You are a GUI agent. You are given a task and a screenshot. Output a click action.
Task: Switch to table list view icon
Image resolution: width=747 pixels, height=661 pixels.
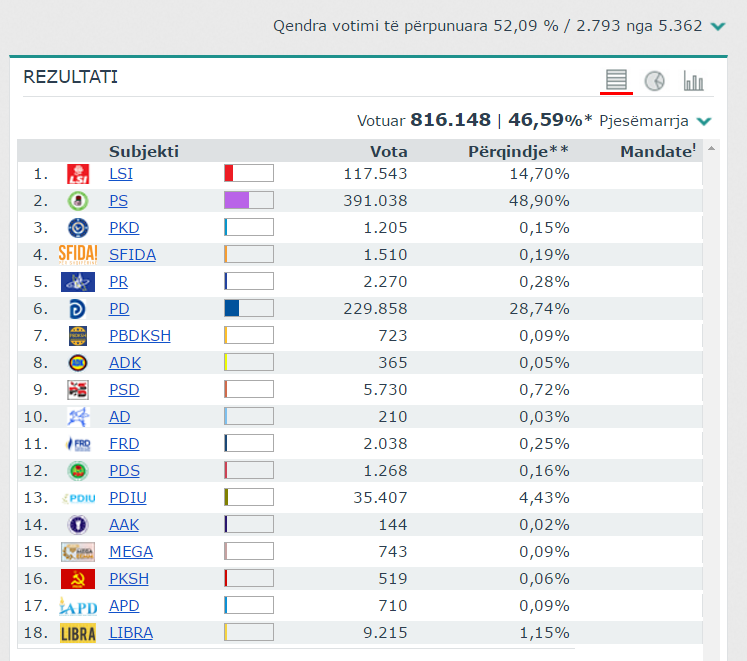point(617,80)
